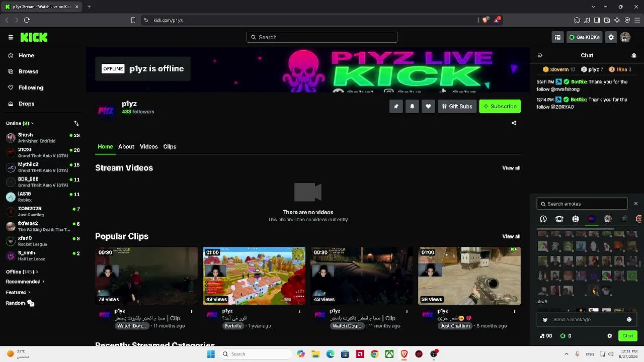Click Get KICKs button
The height and width of the screenshot is (362, 644).
pyautogui.click(x=584, y=37)
